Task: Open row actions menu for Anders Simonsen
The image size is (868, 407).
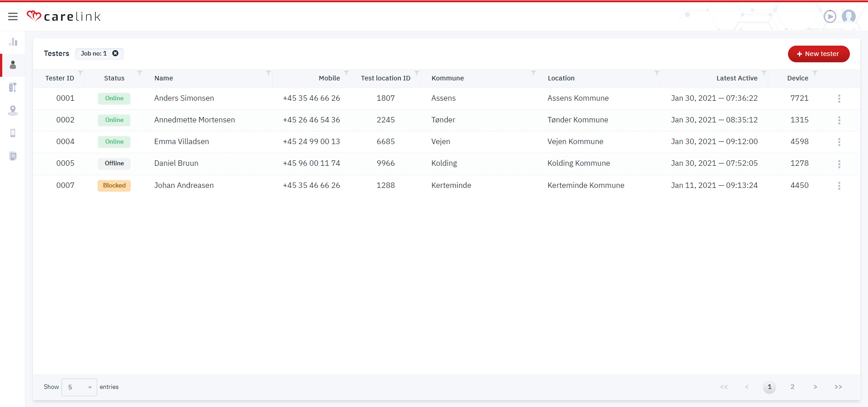Action: 839,98
